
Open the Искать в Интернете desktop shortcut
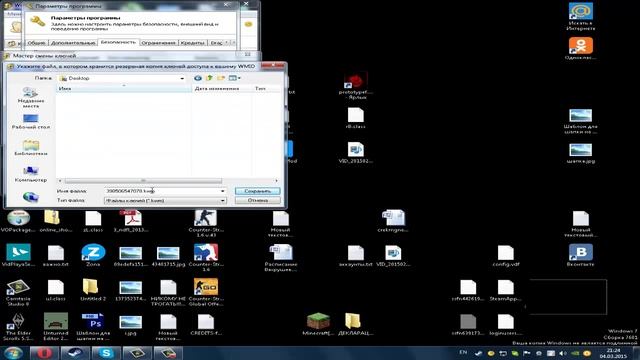click(x=580, y=17)
